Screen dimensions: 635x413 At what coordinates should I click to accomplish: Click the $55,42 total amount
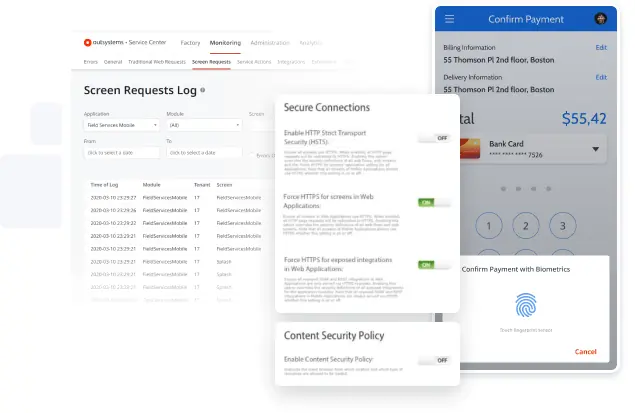point(584,119)
